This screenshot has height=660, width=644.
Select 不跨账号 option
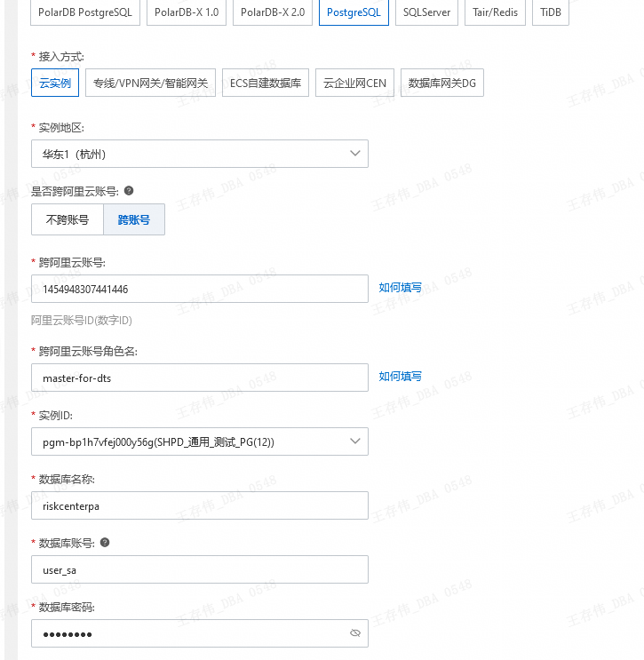click(x=68, y=219)
